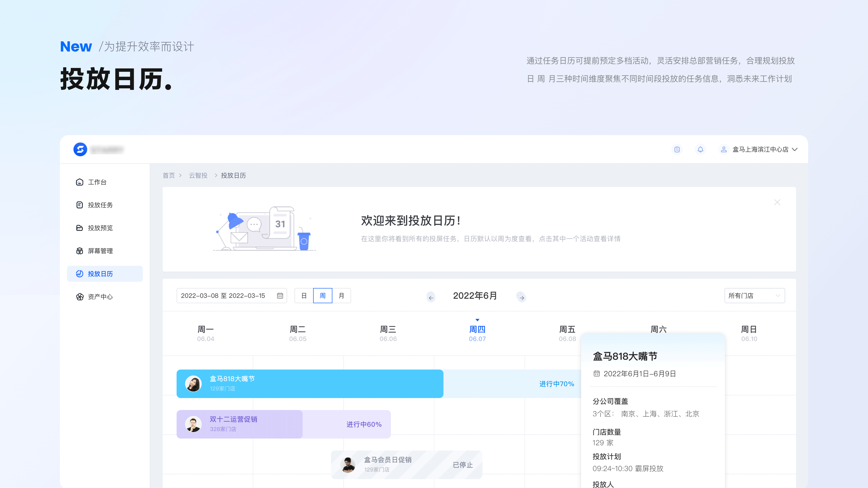Click 09:24~10:30 霸屏投放 plan text
The image size is (868, 488).
pos(628,469)
